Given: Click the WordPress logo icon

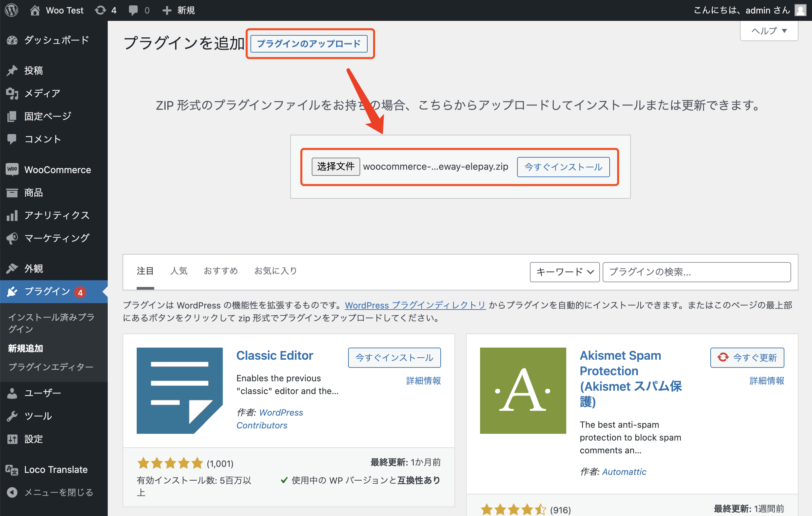Looking at the screenshot, I should coord(11,10).
